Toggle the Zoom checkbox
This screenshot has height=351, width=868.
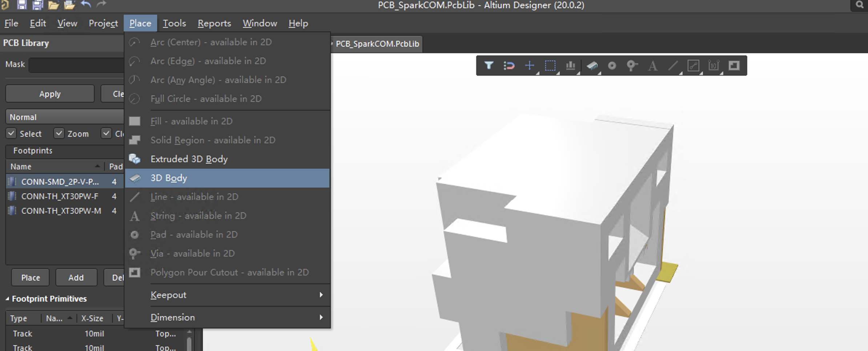coord(59,133)
